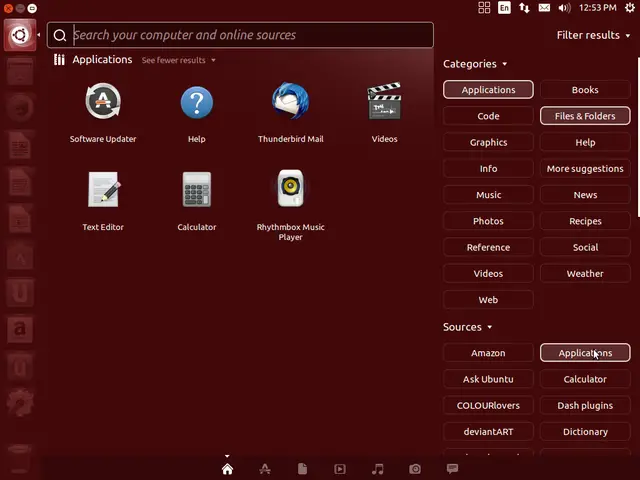
Task: Switch to the Home lens icon
Action: 227,469
